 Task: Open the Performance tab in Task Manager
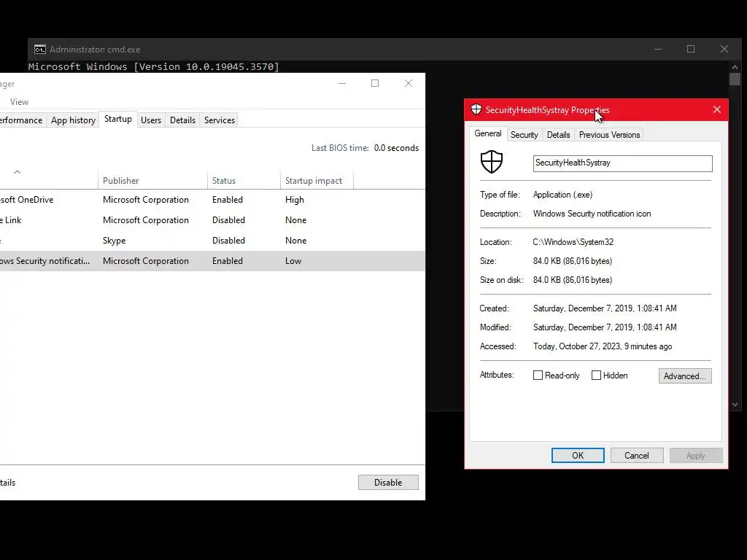point(21,120)
